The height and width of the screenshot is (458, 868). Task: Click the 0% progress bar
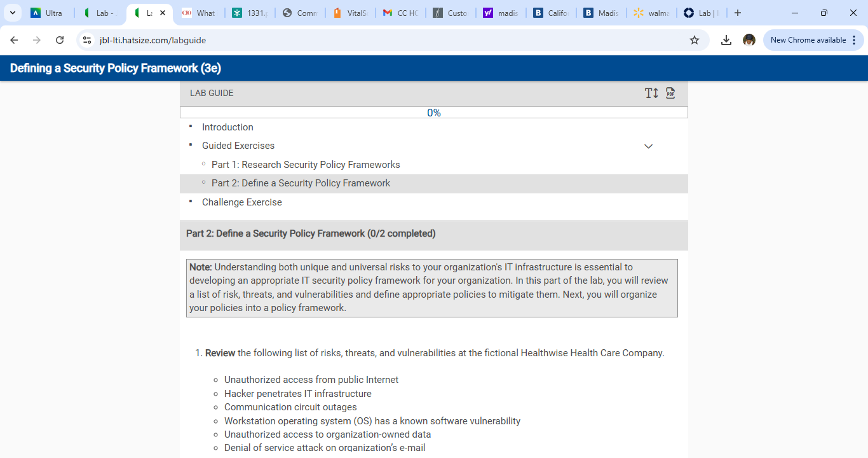pyautogui.click(x=434, y=113)
